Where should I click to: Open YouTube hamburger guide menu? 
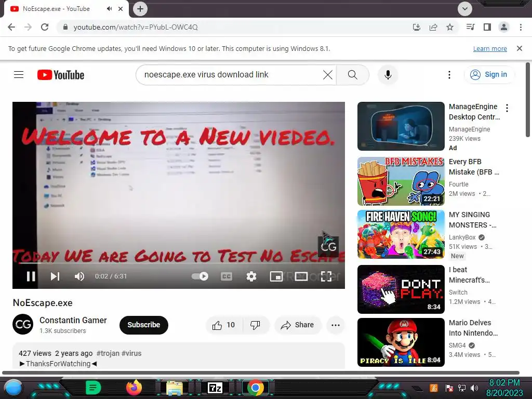coord(19,75)
